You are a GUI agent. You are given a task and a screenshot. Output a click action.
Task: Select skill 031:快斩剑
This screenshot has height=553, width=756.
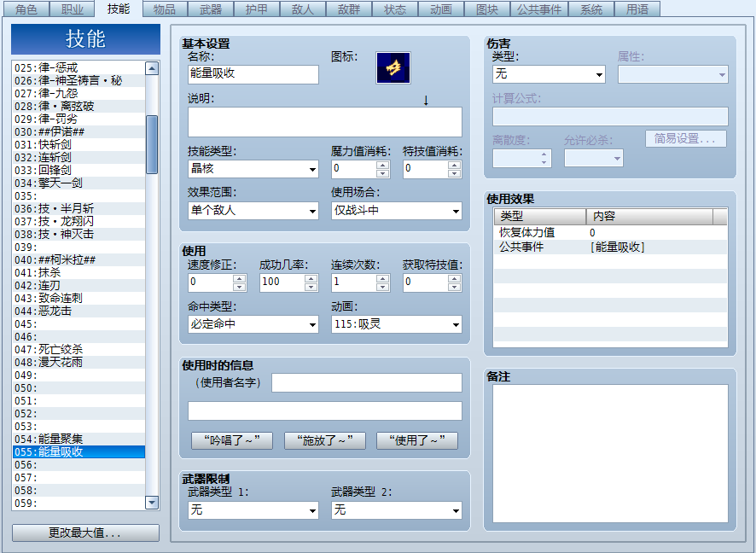pos(79,144)
